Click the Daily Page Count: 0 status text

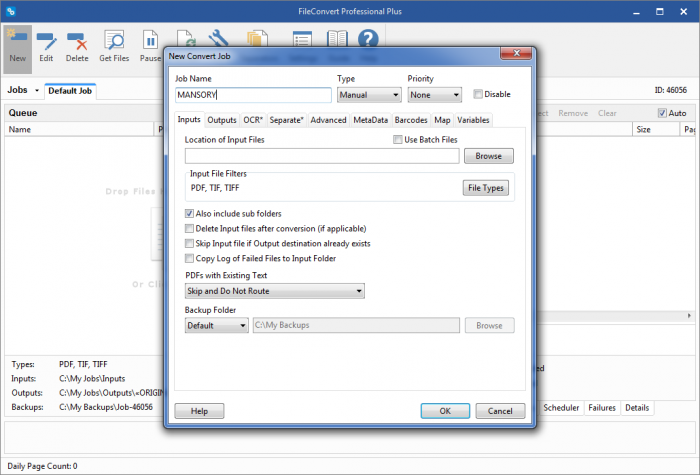click(42, 466)
